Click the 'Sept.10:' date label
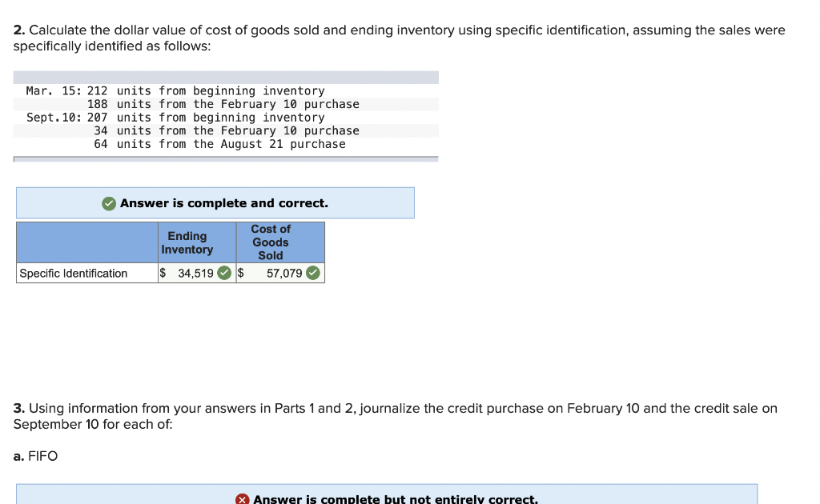Viewport: 820px width, 504px height. (54, 118)
